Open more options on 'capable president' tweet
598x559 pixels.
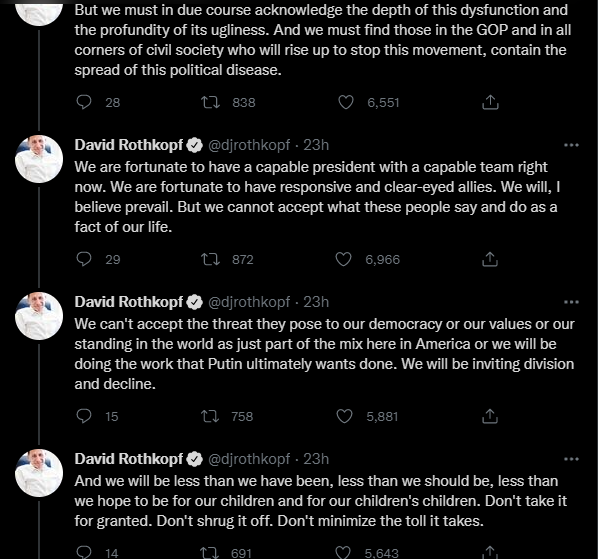(571, 145)
